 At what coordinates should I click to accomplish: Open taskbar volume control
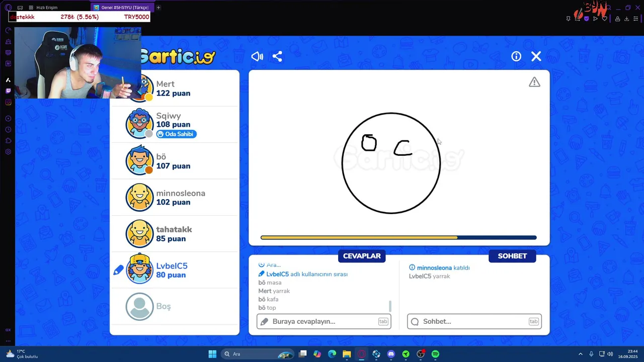click(610, 354)
